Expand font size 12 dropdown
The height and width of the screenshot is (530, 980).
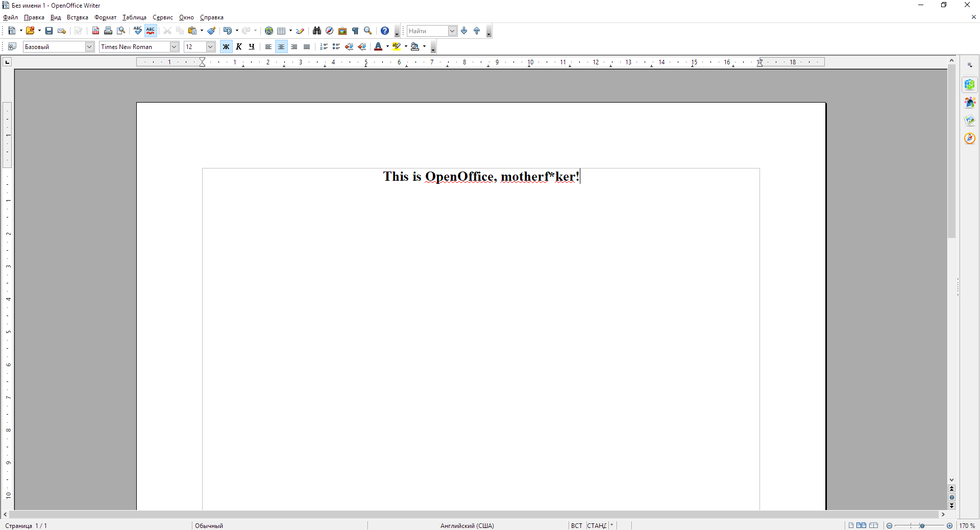click(x=210, y=46)
